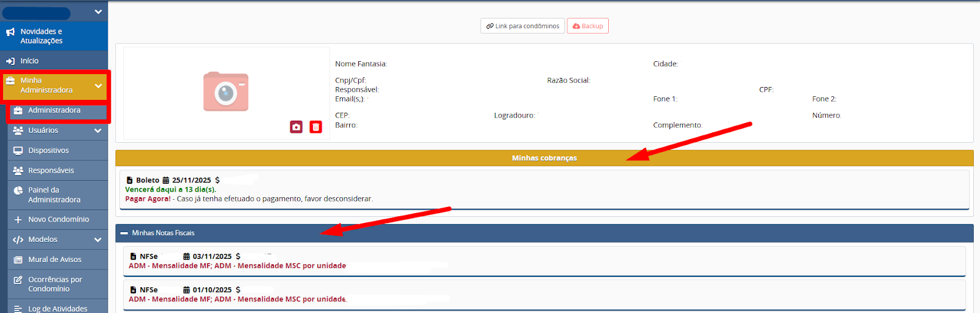Click the red trash delete photo icon
This screenshot has width=980, height=313.
point(315,127)
